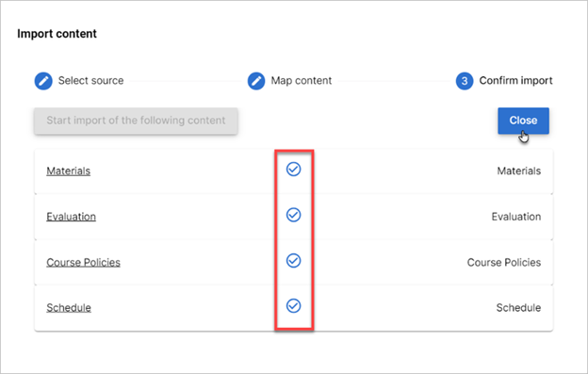Click Start import of the following content
Viewport: 588px width, 374px height.
136,121
